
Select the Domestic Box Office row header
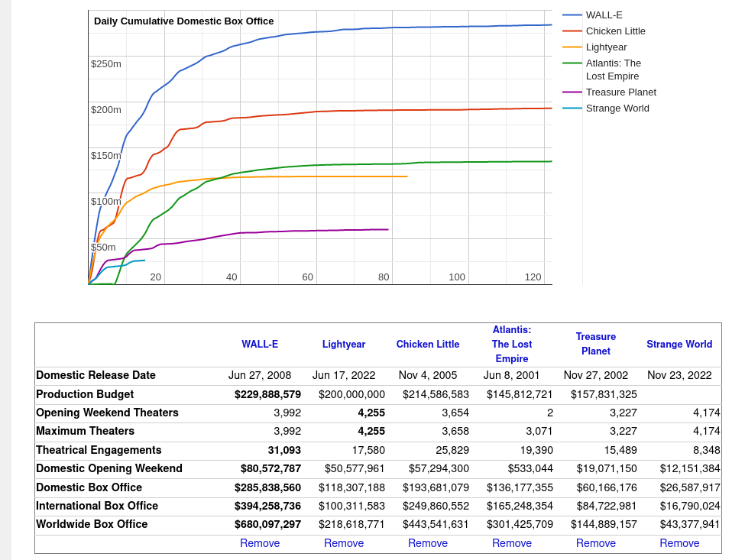point(89,487)
